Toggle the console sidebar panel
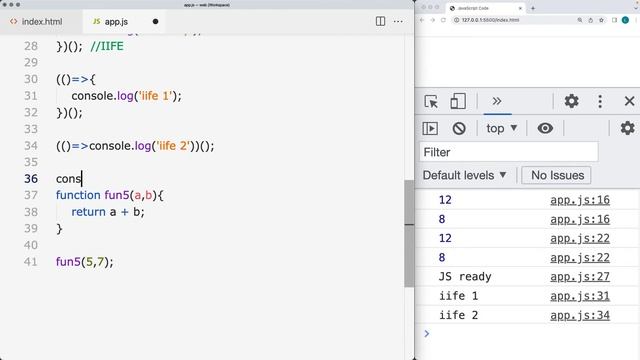Viewport: 640px width, 360px height. pyautogui.click(x=430, y=128)
